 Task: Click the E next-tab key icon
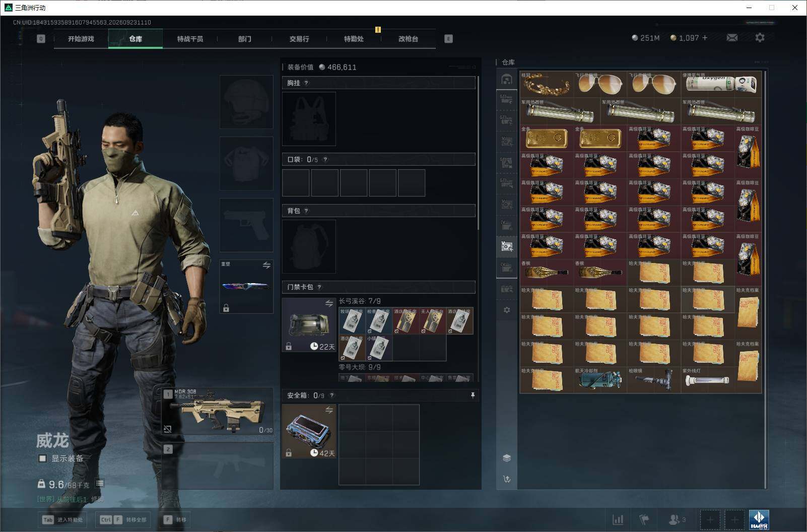448,39
